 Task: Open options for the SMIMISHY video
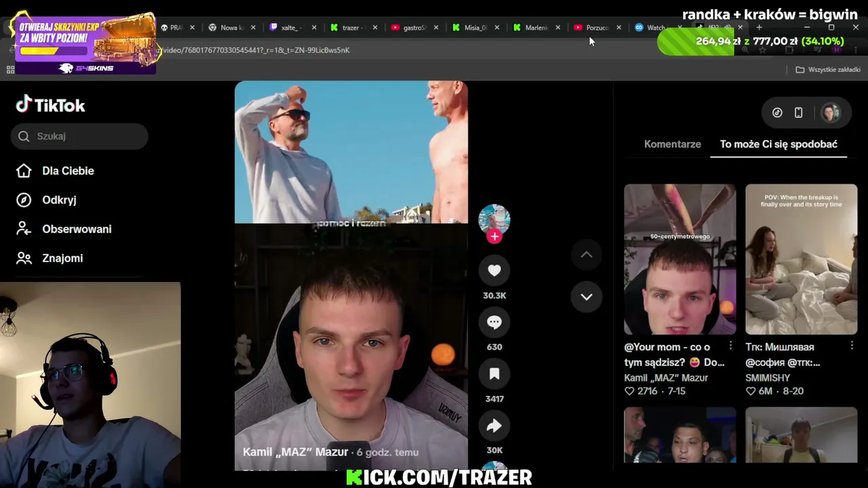pos(852,346)
